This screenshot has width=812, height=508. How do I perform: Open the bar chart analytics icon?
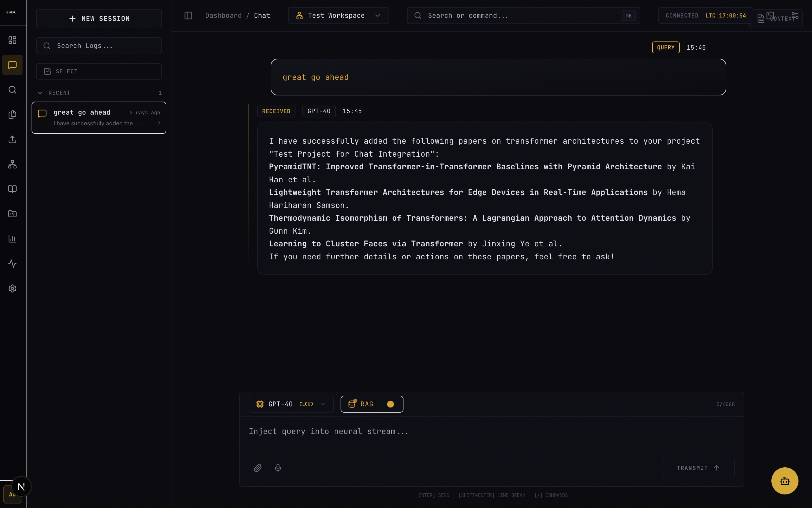[12, 239]
